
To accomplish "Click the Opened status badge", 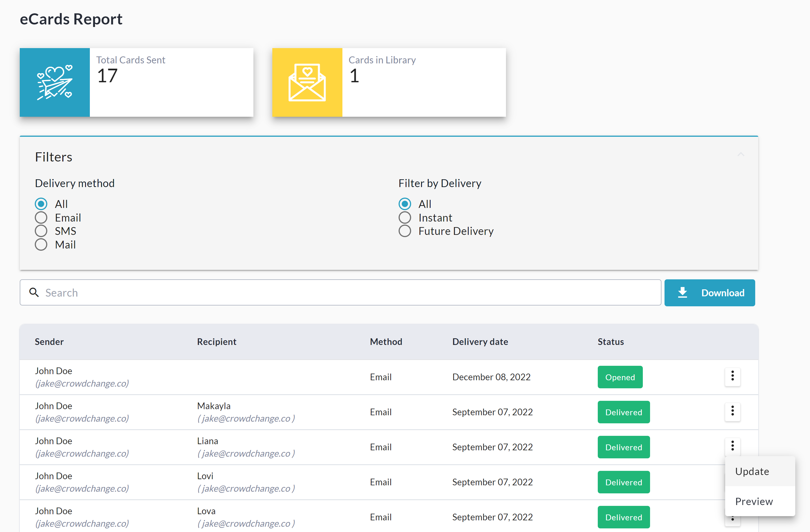I will (x=620, y=377).
